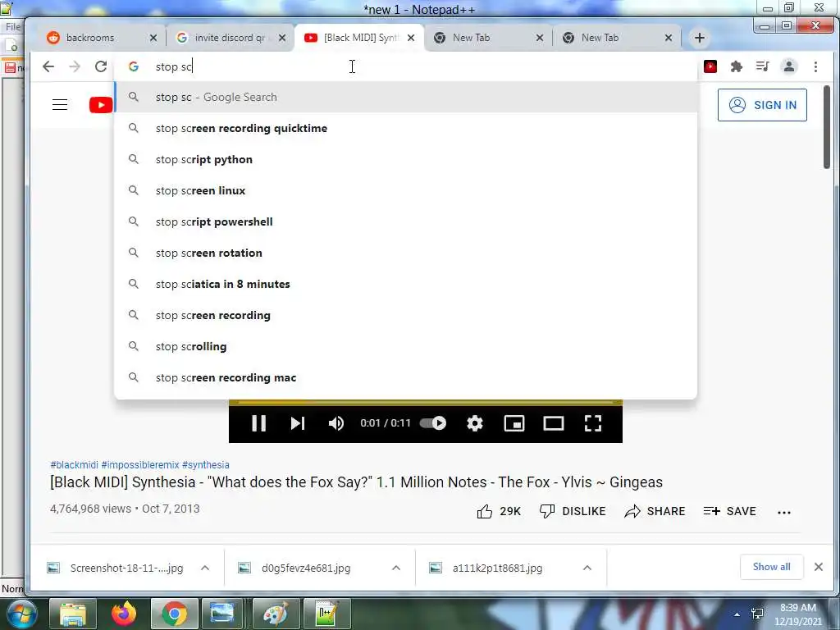Viewport: 840px width, 630px height.
Task: Close the Black MIDI tab
Action: (x=411, y=38)
